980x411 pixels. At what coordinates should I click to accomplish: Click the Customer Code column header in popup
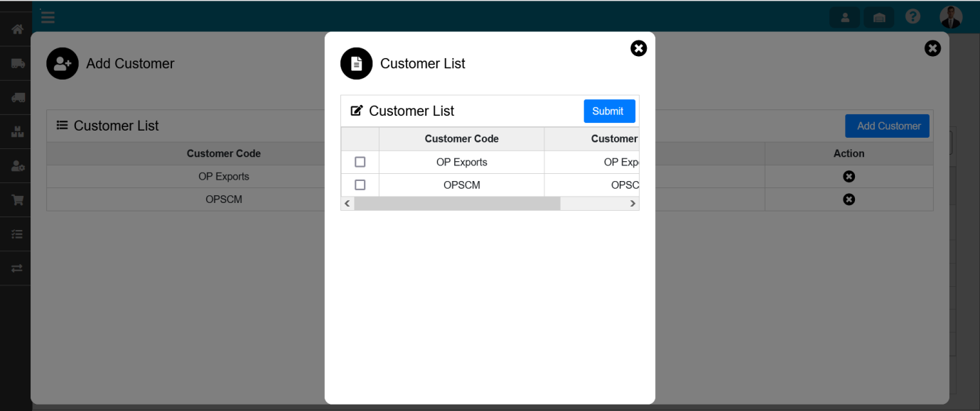click(461, 138)
